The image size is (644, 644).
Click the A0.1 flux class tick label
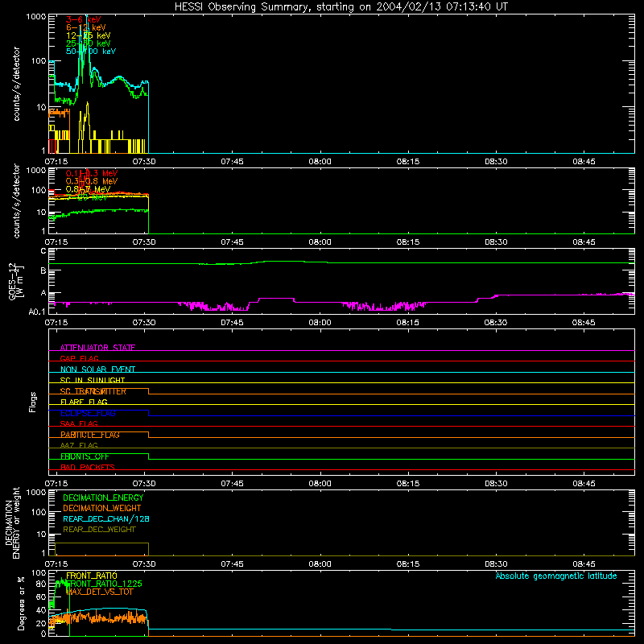click(x=37, y=312)
